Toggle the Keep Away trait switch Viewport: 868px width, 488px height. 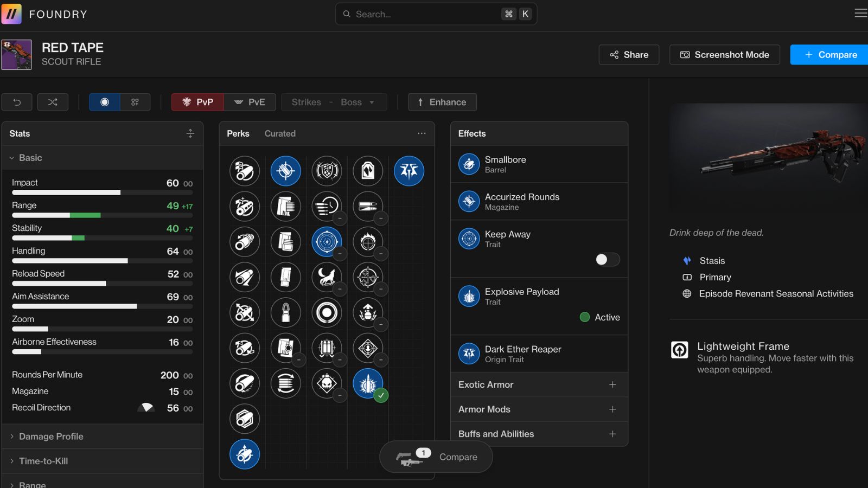[x=607, y=260]
